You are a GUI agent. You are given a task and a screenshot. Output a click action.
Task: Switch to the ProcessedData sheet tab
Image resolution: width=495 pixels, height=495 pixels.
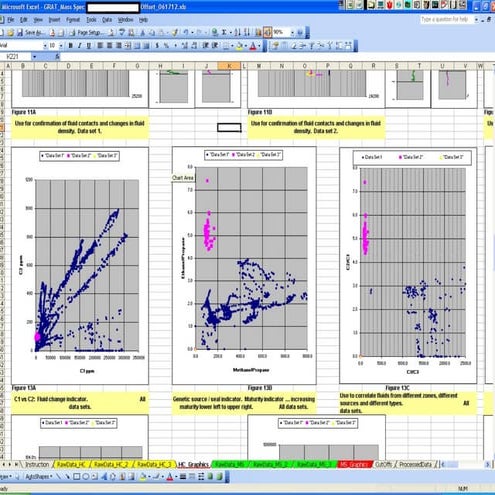point(415,464)
